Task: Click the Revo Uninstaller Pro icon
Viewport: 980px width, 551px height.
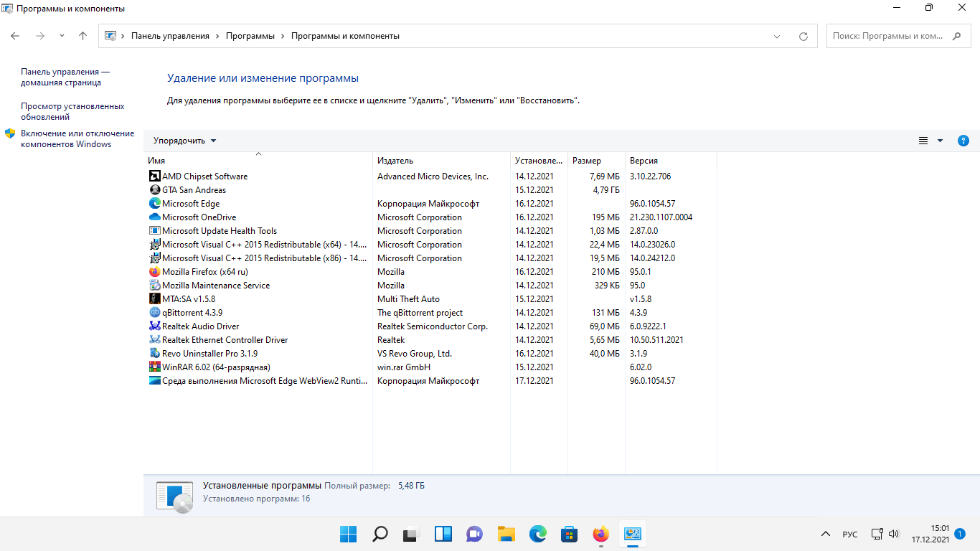Action: pyautogui.click(x=154, y=353)
